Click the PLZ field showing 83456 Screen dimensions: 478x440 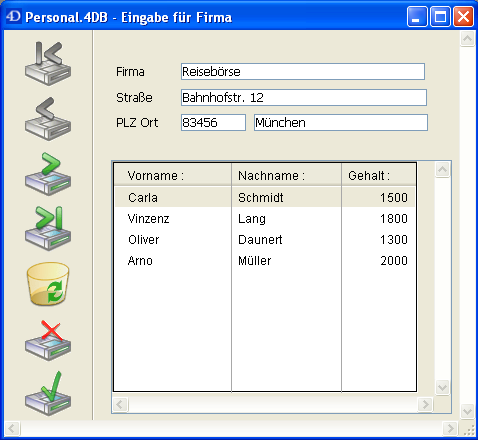point(213,123)
